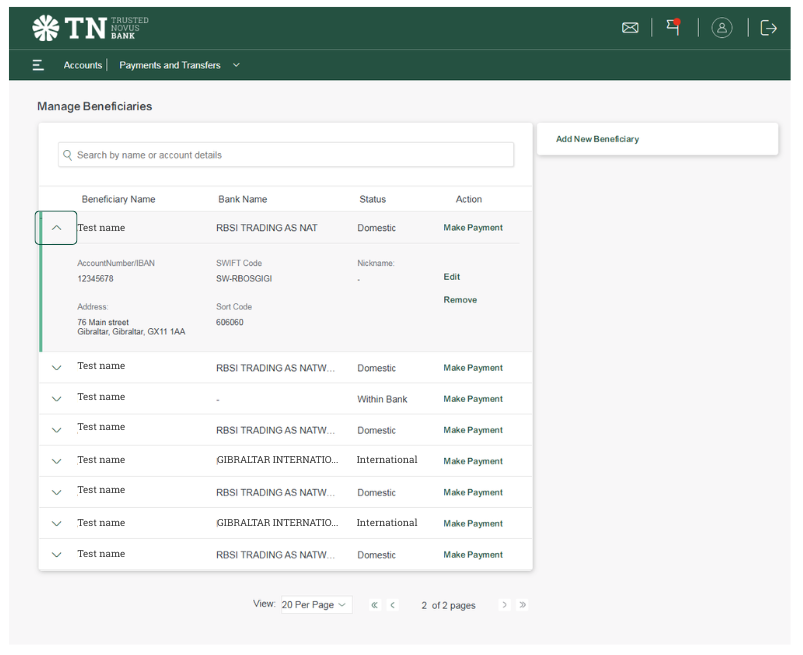Open the hamburger menu icon

(x=38, y=65)
